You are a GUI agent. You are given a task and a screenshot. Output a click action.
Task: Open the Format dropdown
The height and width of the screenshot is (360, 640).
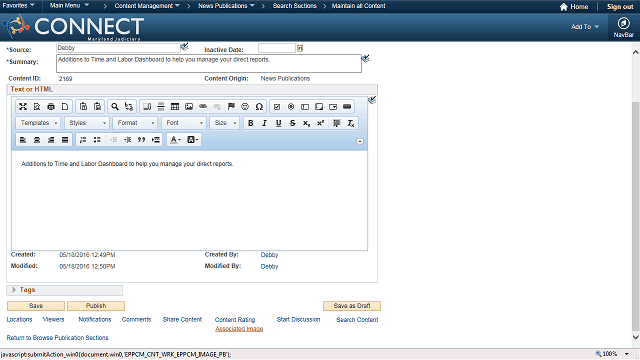[135, 123]
